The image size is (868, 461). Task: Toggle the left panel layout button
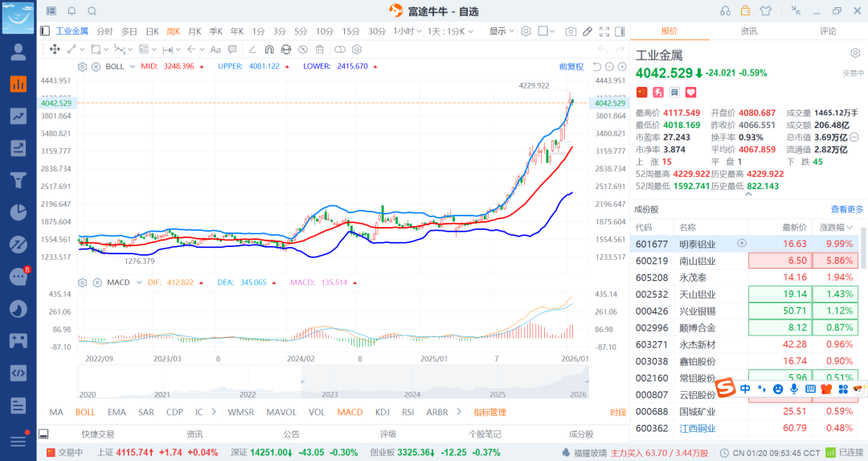(45, 31)
